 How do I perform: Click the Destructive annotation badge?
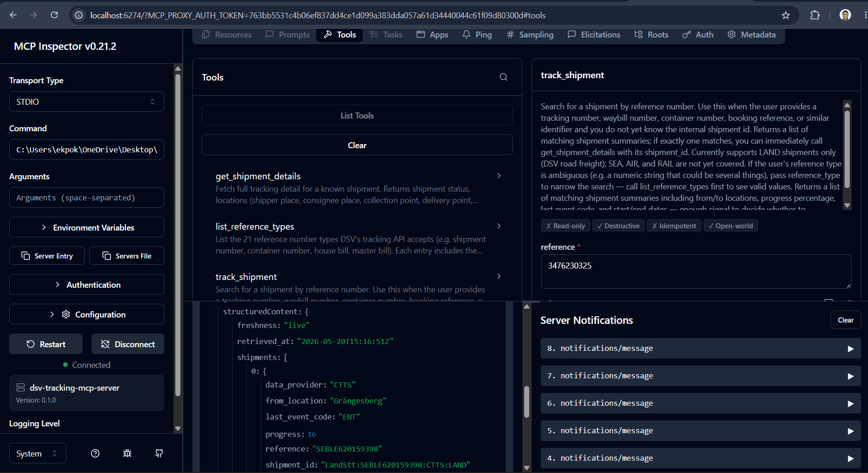618,226
